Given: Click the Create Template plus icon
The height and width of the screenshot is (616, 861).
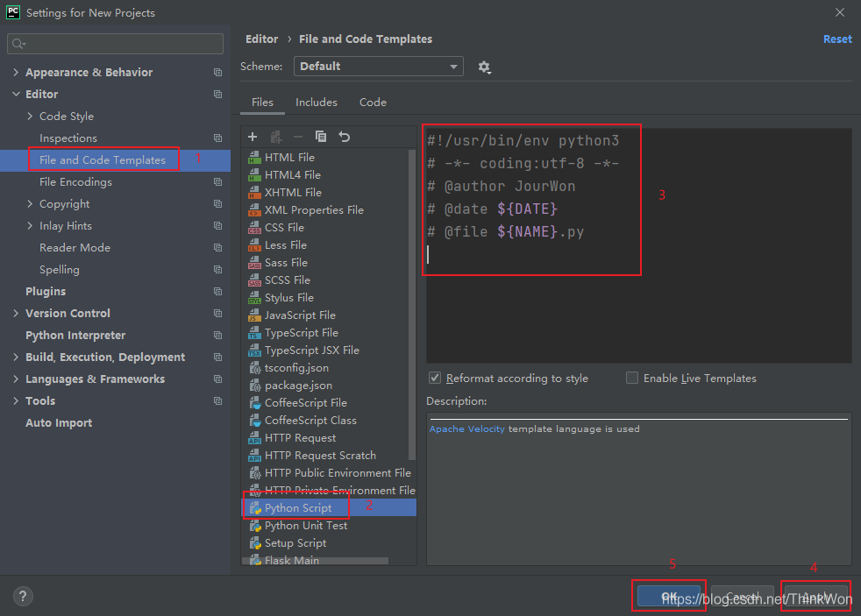Looking at the screenshot, I should pyautogui.click(x=253, y=137).
